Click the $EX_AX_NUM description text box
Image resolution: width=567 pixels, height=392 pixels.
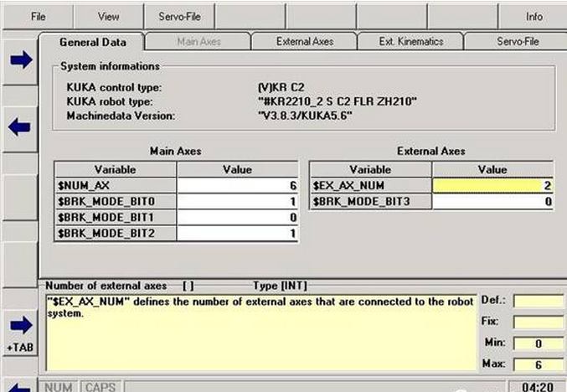point(260,333)
